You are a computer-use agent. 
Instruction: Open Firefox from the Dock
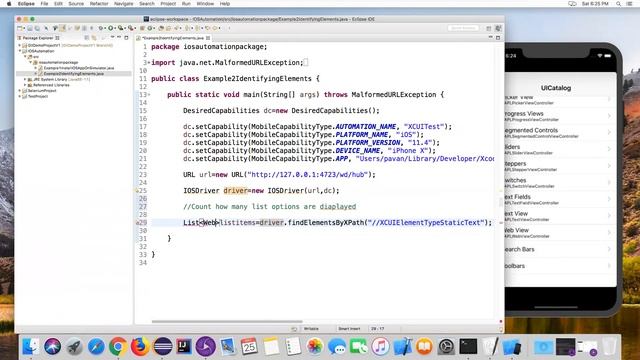click(x=140, y=347)
